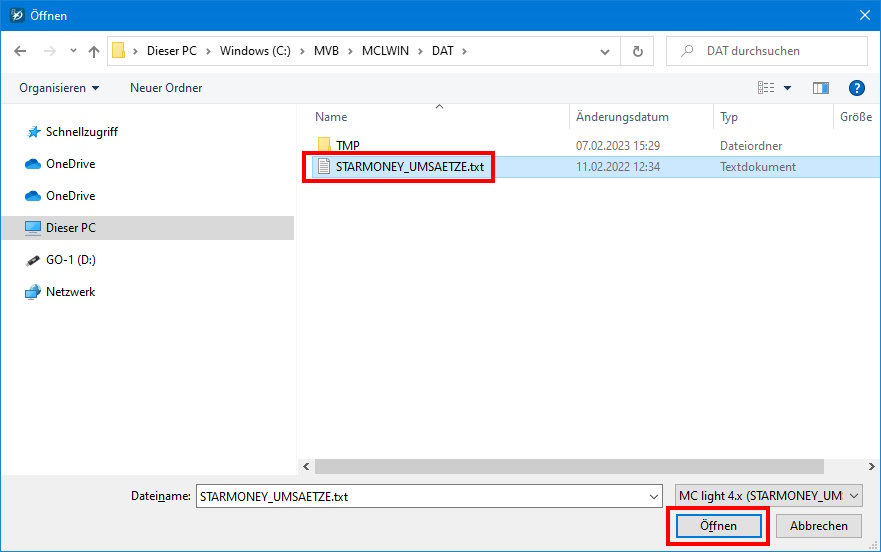Viewport: 881px width, 552px height.
Task: Sort by the Größe column header
Action: (856, 117)
